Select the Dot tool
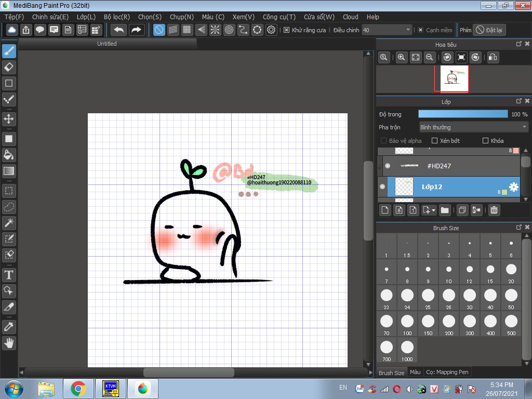The height and width of the screenshot is (399, 532). pos(9,99)
